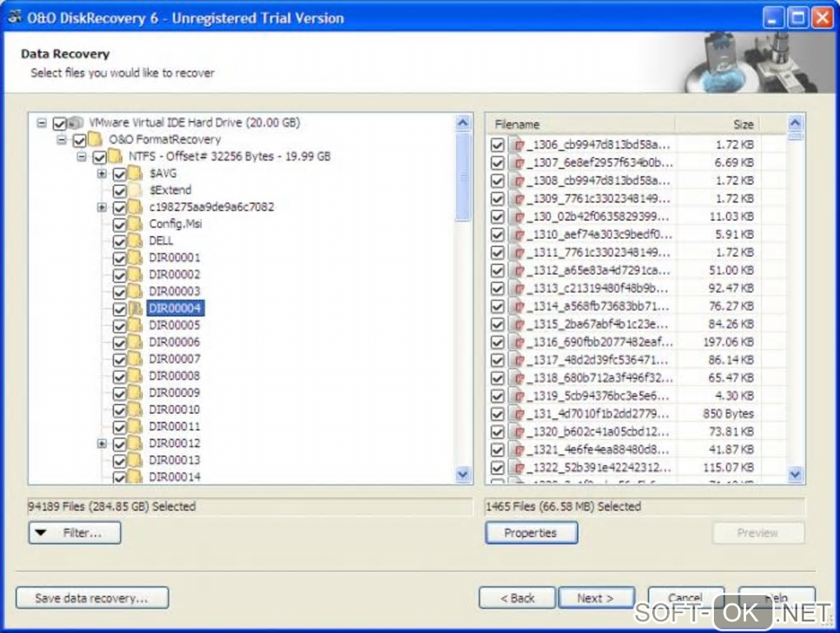Select the DIR00014 folder in tree
The width and height of the screenshot is (840, 633).
175,477
